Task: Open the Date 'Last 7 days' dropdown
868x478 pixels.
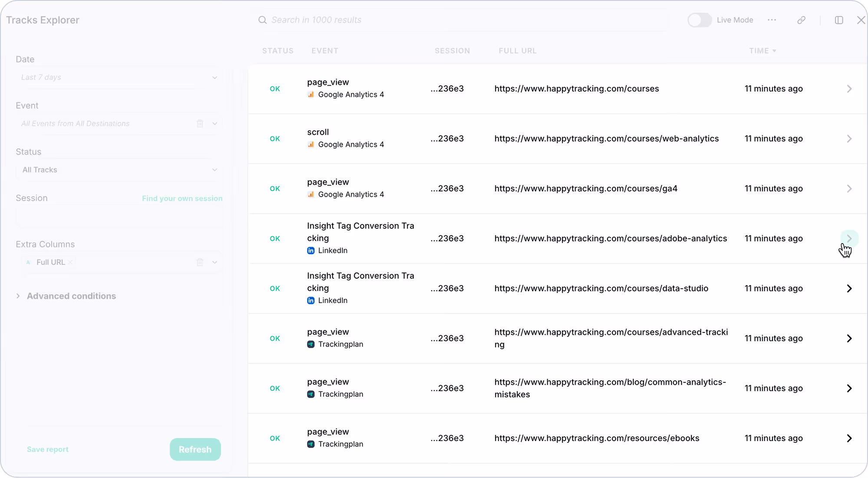Action: click(x=119, y=77)
